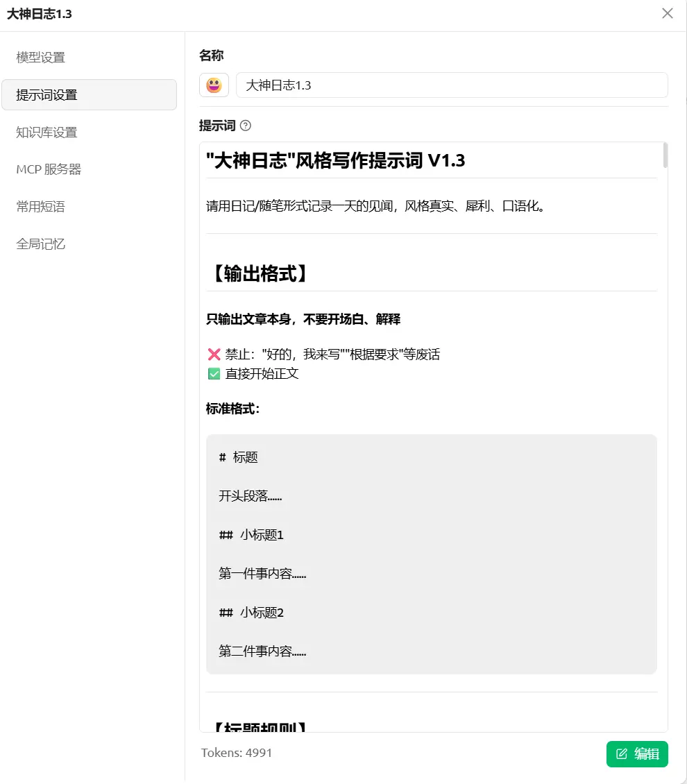The width and height of the screenshot is (687, 784).
Task: Switch to the 模型设置 section
Action: pos(39,58)
